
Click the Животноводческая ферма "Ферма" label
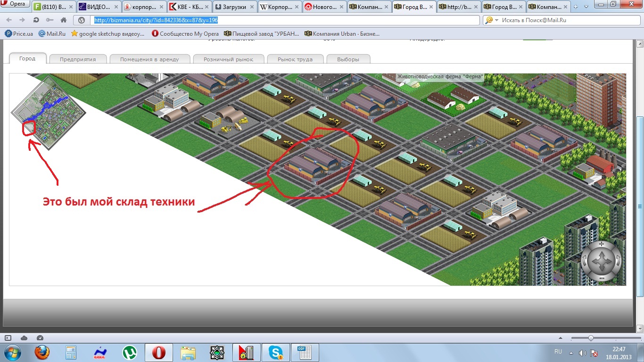pyautogui.click(x=440, y=76)
